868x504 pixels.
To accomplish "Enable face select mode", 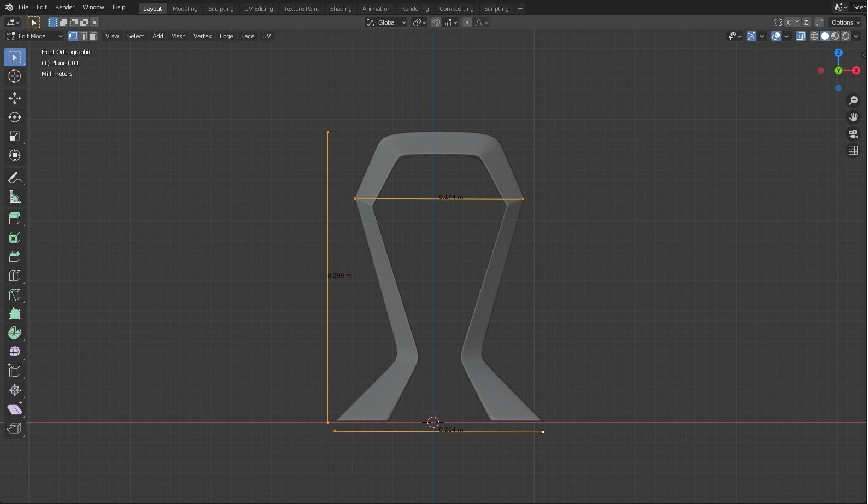I will (93, 36).
